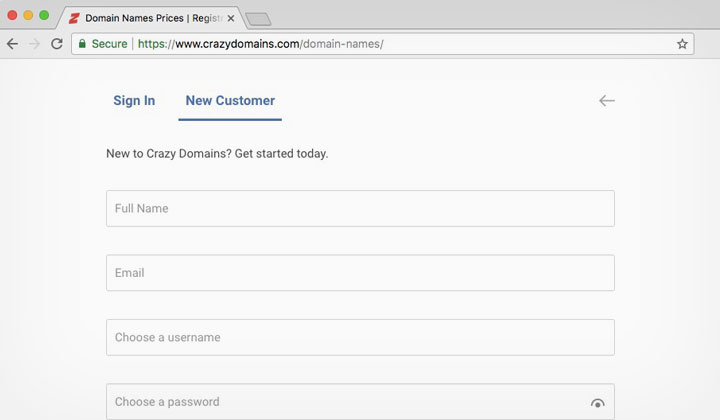Click the green maximize window button
Viewport: 720px width, 420px height.
[x=44, y=15]
